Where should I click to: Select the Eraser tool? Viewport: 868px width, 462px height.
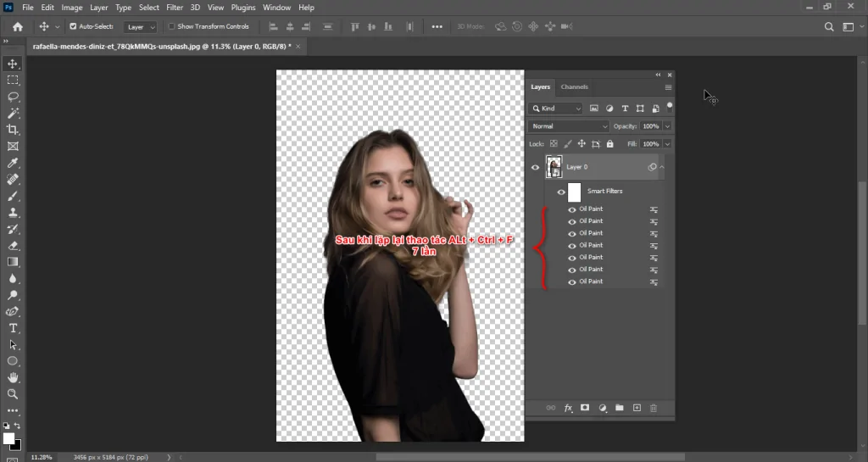[13, 246]
